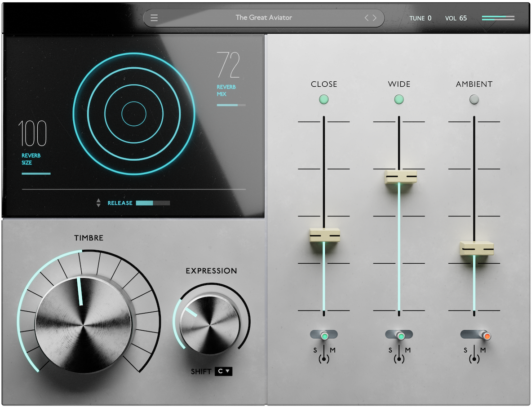Click the AMBIENT mic routing icon below S/M
This screenshot has height=407, width=532.
coord(474,359)
